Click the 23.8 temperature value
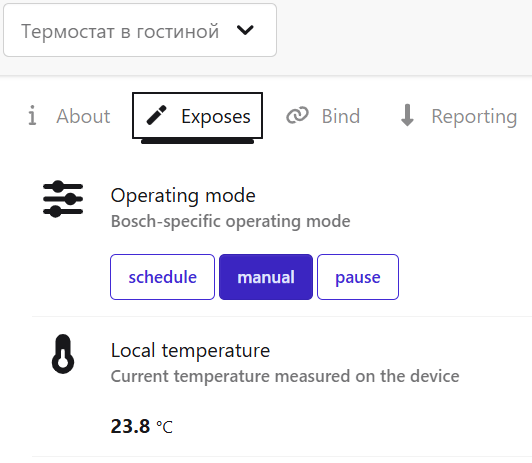 (x=130, y=426)
